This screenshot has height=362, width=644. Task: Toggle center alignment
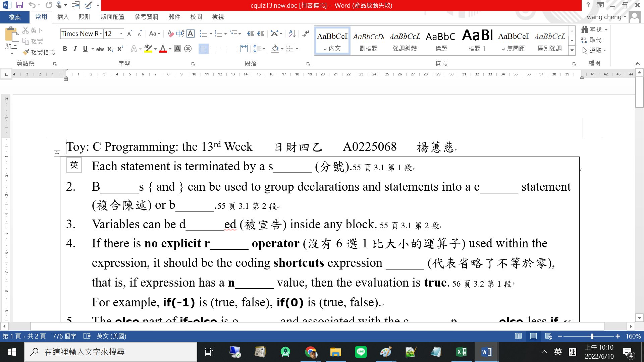pos(213,49)
